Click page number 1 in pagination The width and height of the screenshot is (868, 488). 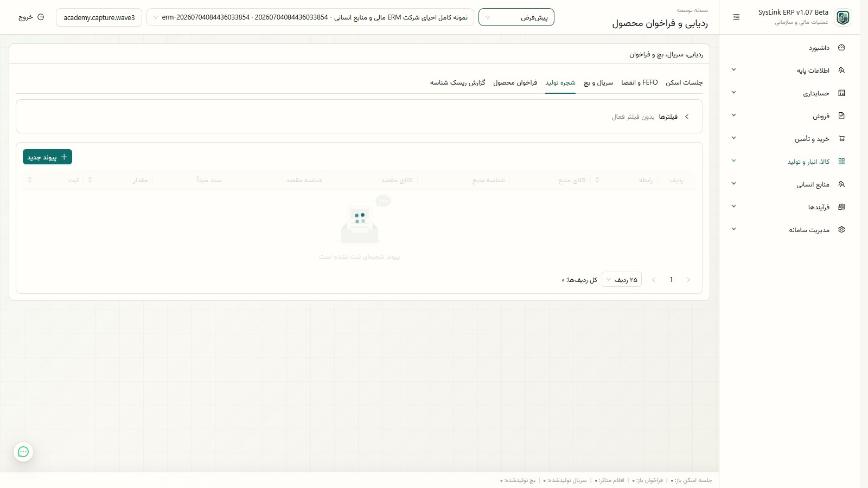pos(671,280)
